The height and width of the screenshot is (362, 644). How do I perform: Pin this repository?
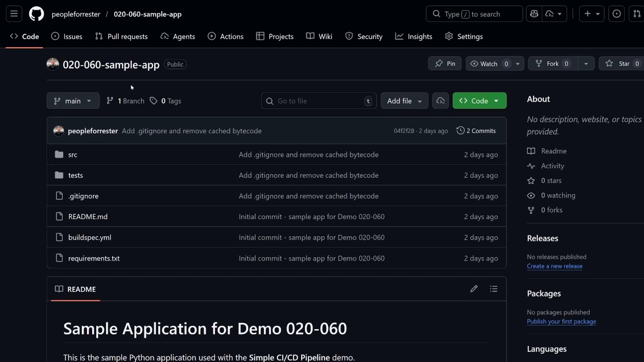[445, 64]
